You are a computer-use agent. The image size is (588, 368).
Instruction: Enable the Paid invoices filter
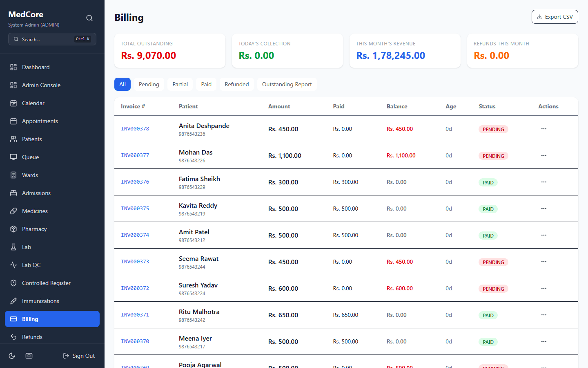pyautogui.click(x=206, y=84)
